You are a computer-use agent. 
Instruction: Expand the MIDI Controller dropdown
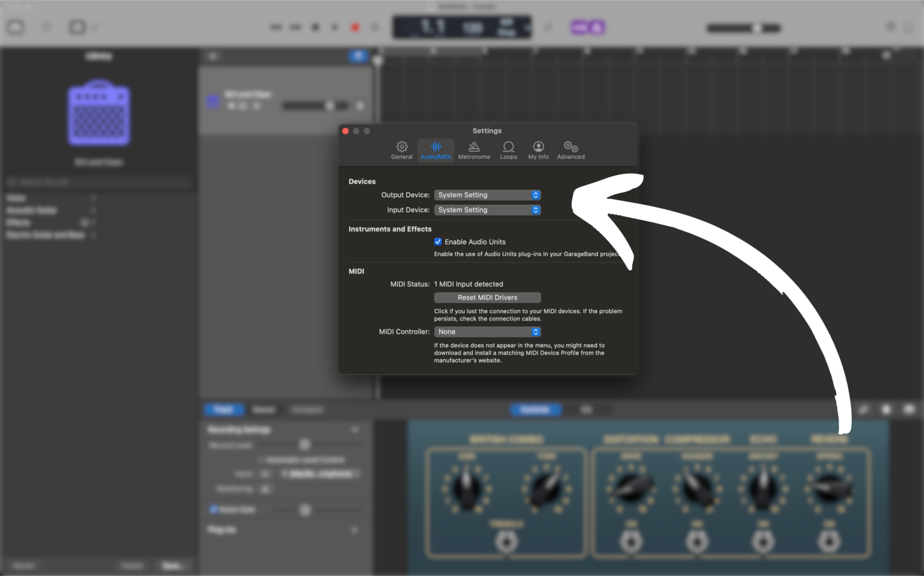point(487,332)
